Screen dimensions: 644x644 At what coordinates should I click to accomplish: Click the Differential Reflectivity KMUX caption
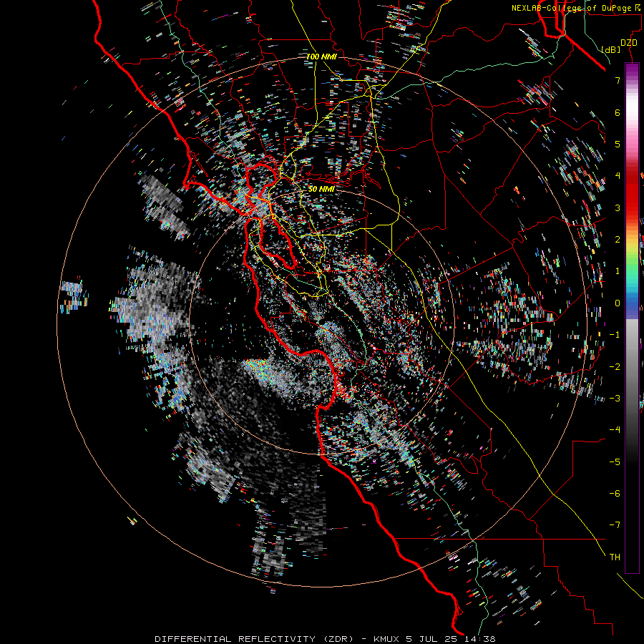click(x=325, y=639)
